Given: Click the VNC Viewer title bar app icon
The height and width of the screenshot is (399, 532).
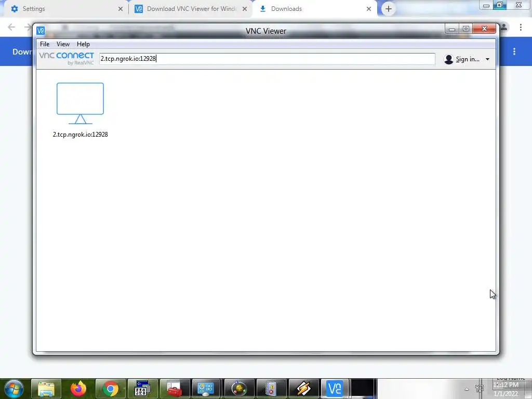Looking at the screenshot, I should pyautogui.click(x=41, y=31).
